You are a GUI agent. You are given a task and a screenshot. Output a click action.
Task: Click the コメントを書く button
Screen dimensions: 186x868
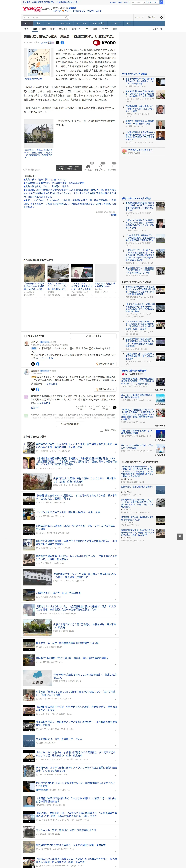click(x=93, y=336)
